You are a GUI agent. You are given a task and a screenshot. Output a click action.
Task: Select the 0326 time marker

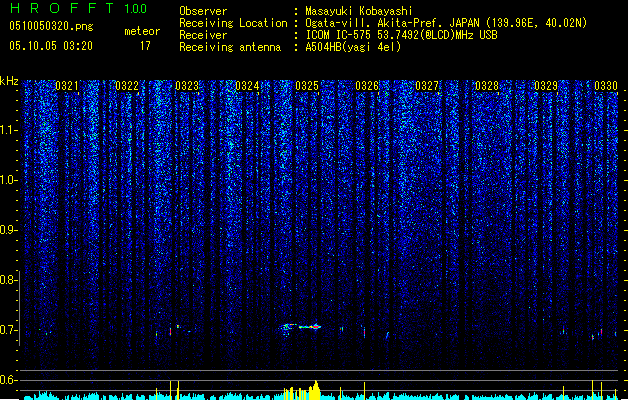point(367,86)
